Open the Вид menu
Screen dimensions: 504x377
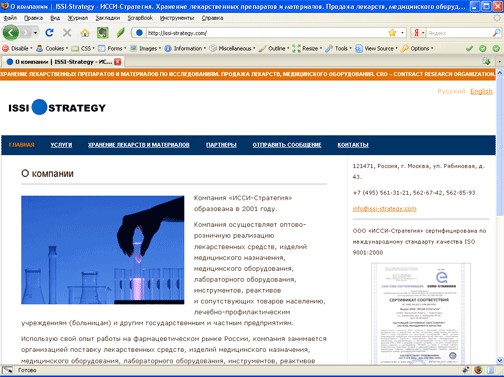click(x=55, y=18)
